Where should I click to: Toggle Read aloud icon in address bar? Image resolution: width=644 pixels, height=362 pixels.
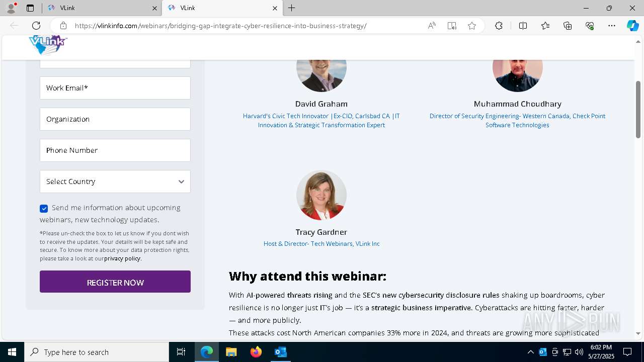432,26
